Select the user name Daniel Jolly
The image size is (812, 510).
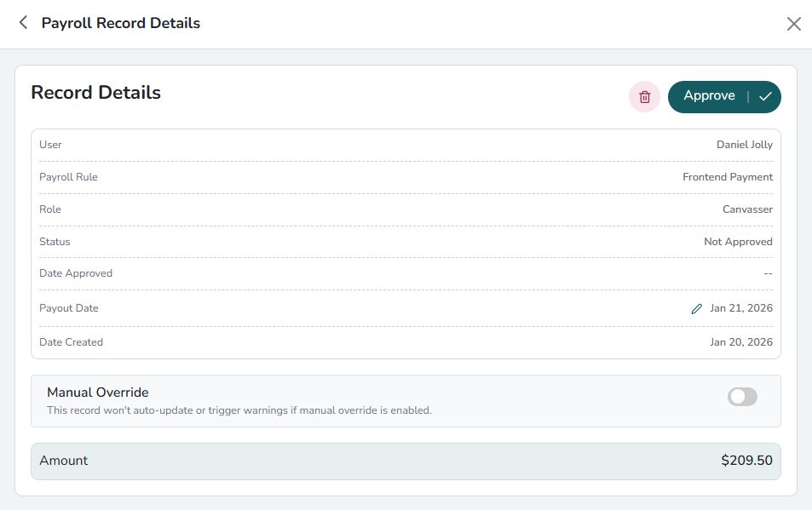pos(744,145)
